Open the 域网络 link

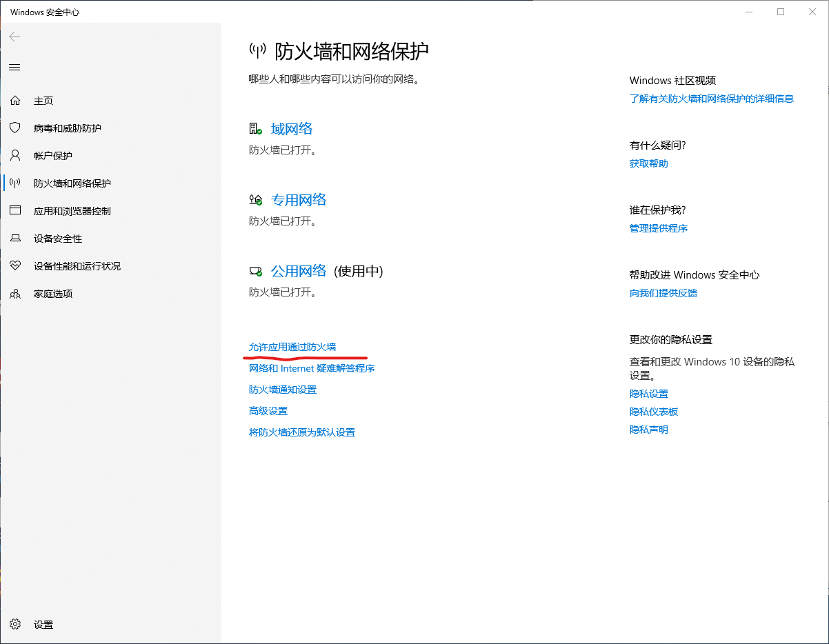click(x=292, y=129)
